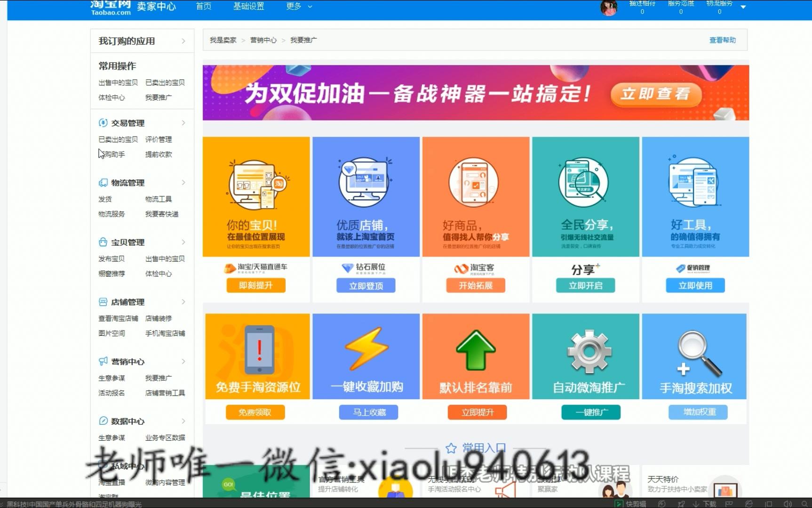Go to 首页 in the top navigation

(204, 6)
